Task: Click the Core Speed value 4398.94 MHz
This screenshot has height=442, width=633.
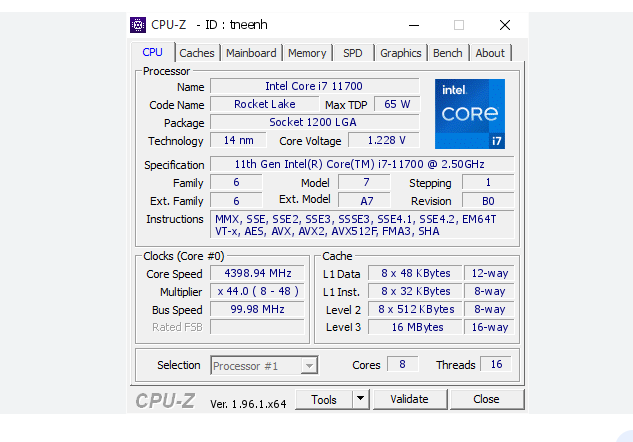Action: (x=257, y=273)
